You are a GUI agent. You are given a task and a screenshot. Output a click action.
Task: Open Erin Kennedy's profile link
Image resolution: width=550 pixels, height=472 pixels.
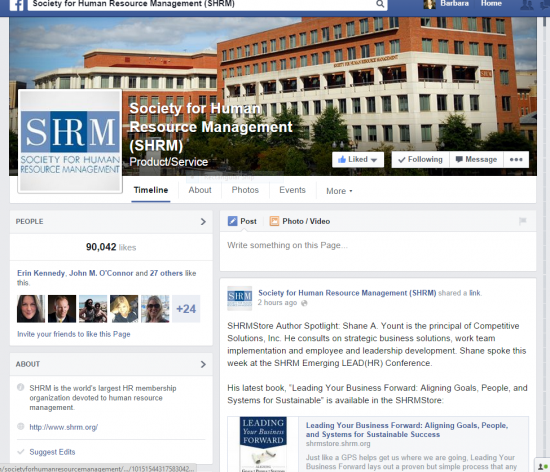click(41, 273)
